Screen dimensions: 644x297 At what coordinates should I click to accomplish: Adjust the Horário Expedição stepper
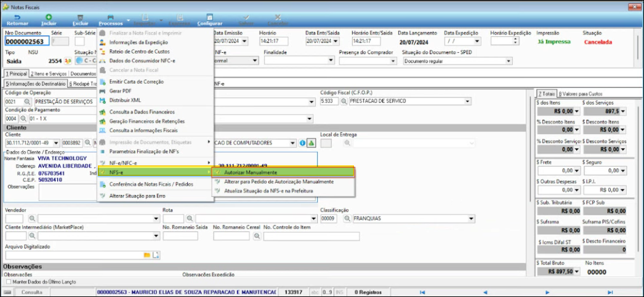pos(517,41)
